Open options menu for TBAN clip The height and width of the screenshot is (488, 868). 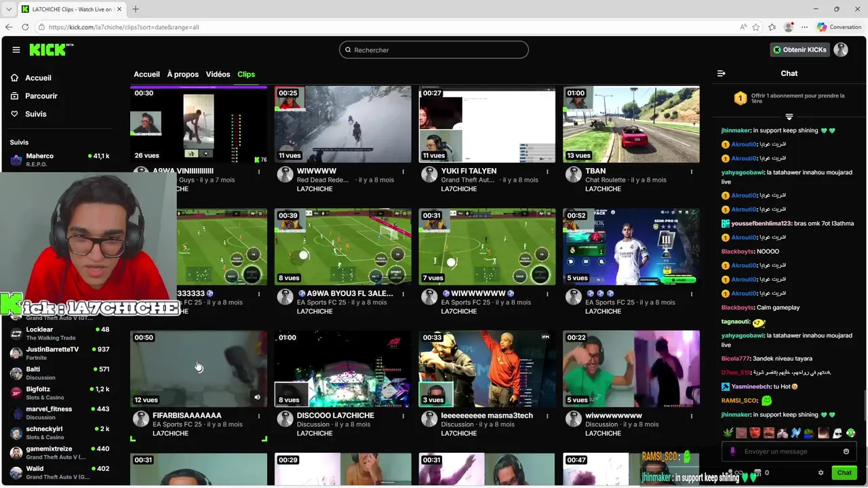[x=692, y=171]
